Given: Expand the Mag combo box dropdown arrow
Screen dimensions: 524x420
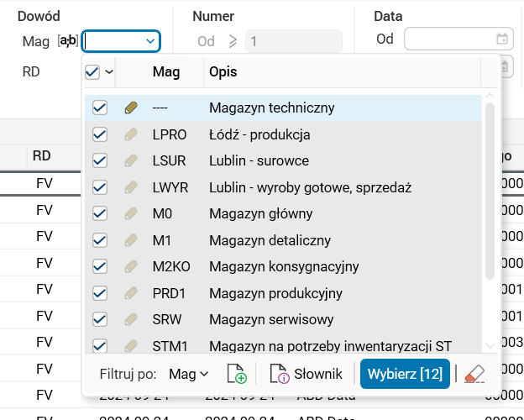Looking at the screenshot, I should pyautogui.click(x=151, y=39).
